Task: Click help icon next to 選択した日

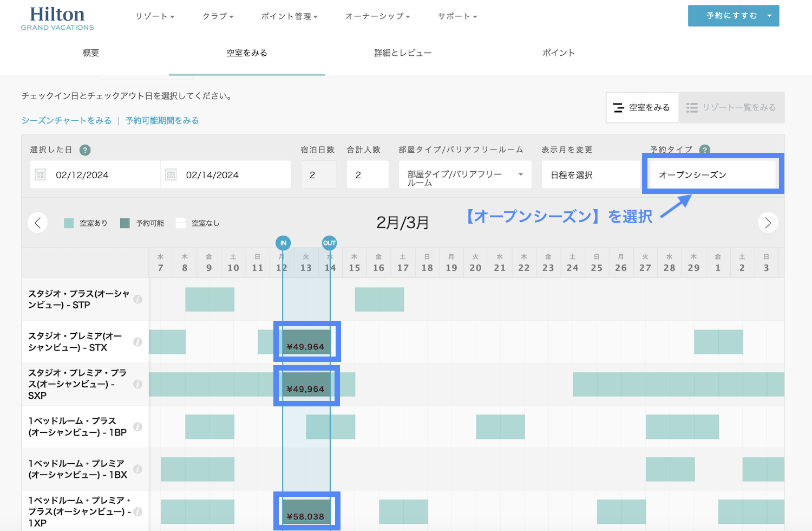Action: coord(85,150)
